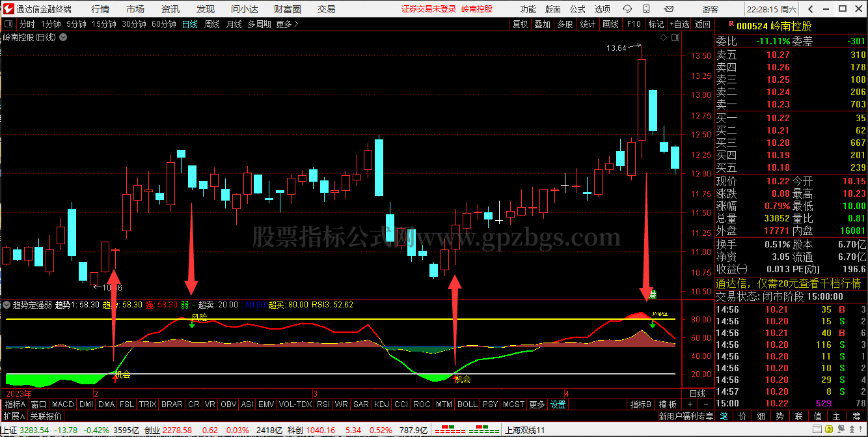Viewport: 868px width, 437px height.
Task: Open the 公式 menu
Action: click(578, 9)
